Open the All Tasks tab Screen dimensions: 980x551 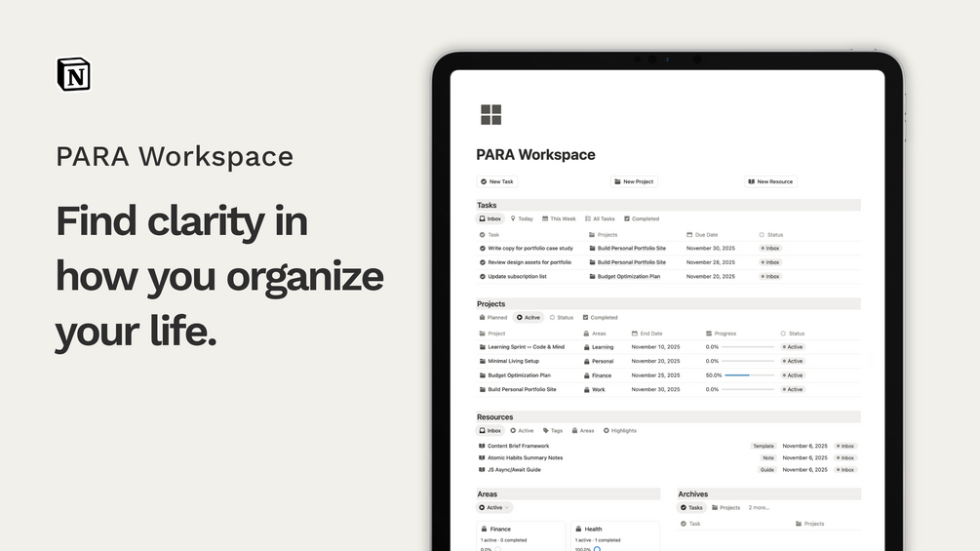point(600,218)
